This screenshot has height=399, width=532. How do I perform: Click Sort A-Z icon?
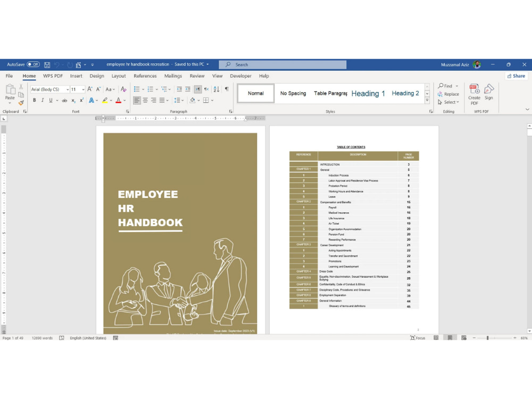point(217,89)
